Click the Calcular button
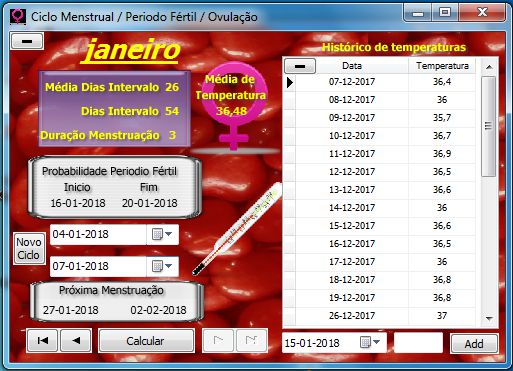This screenshot has height=371, width=513. pos(146,341)
